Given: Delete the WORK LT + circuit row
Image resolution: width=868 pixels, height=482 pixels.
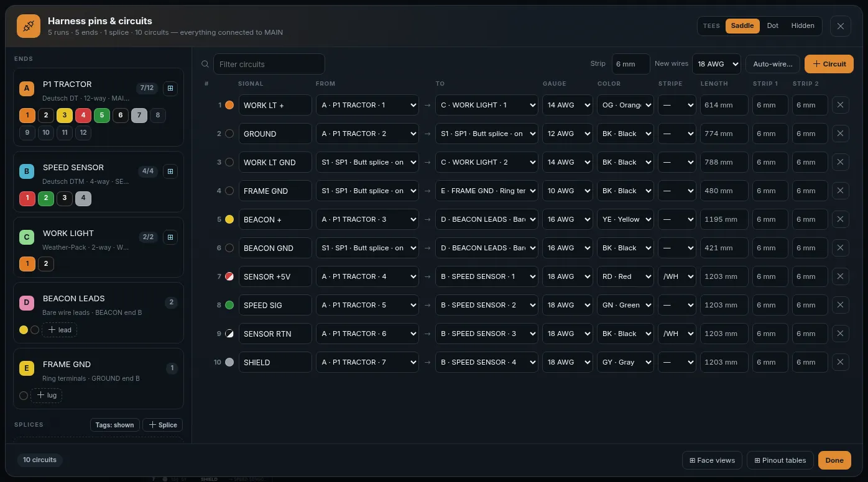Looking at the screenshot, I should click(x=840, y=105).
